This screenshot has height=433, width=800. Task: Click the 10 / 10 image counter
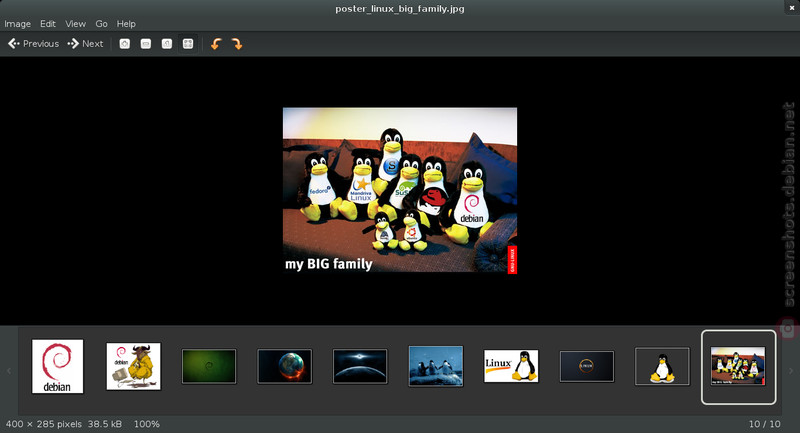[x=764, y=424]
